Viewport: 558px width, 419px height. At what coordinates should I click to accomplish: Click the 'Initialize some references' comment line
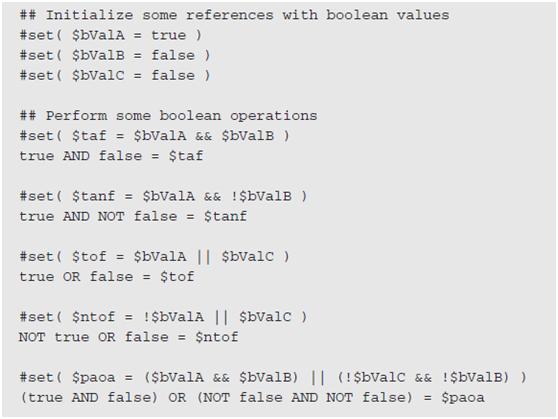(x=235, y=15)
